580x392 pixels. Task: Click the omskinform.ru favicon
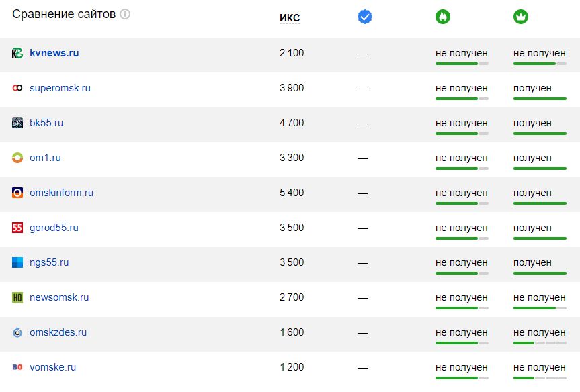pyautogui.click(x=17, y=193)
